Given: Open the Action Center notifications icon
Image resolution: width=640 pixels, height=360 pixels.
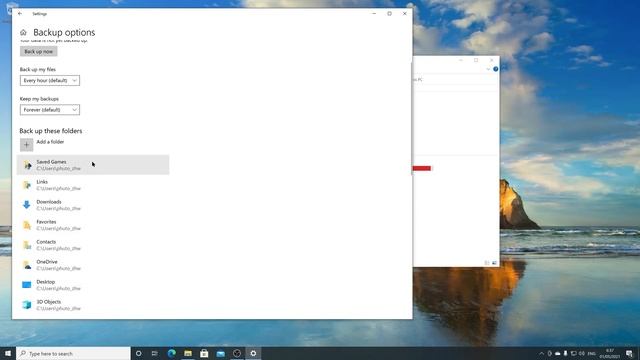Looking at the screenshot, I should click(x=629, y=353).
